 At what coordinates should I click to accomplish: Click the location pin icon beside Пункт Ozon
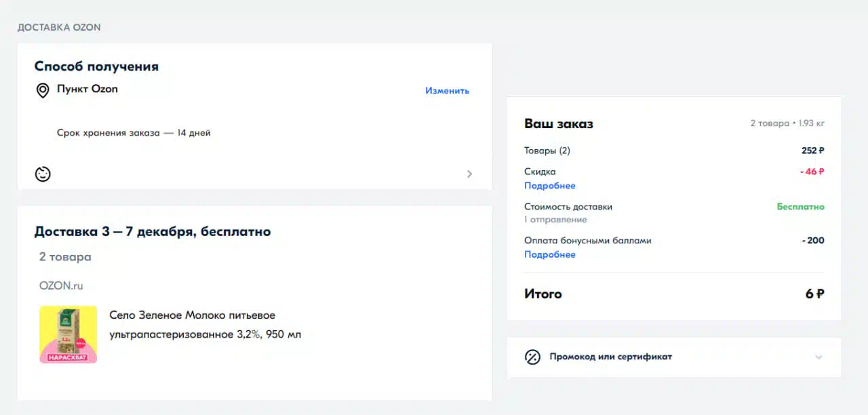[43, 90]
